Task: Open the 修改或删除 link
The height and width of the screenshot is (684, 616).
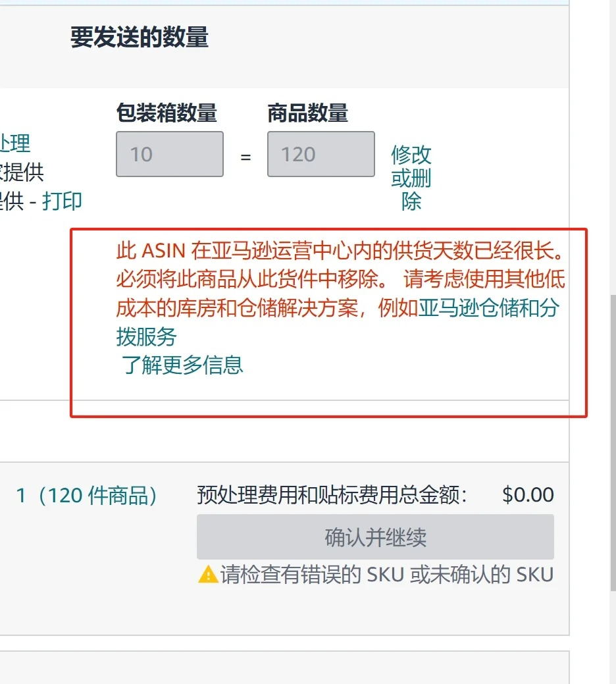Action: click(411, 178)
